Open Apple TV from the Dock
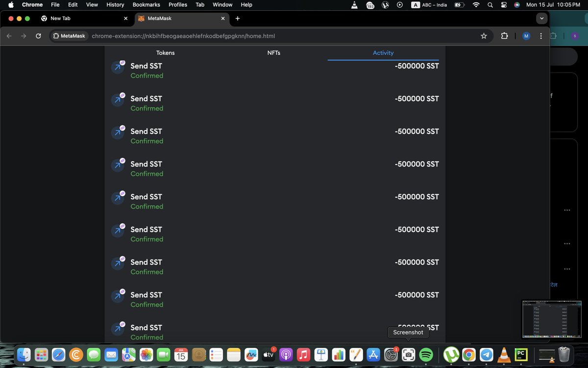This screenshot has width=588, height=368. tap(269, 354)
